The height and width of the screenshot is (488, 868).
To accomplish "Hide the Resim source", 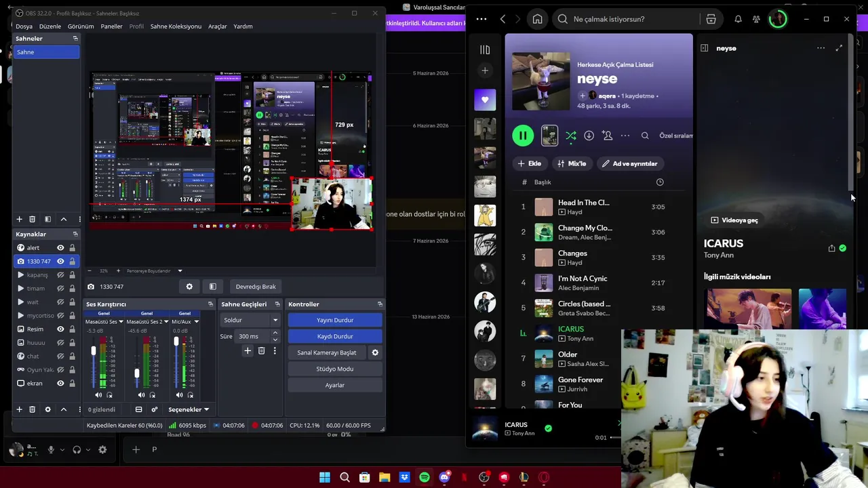I will (60, 329).
